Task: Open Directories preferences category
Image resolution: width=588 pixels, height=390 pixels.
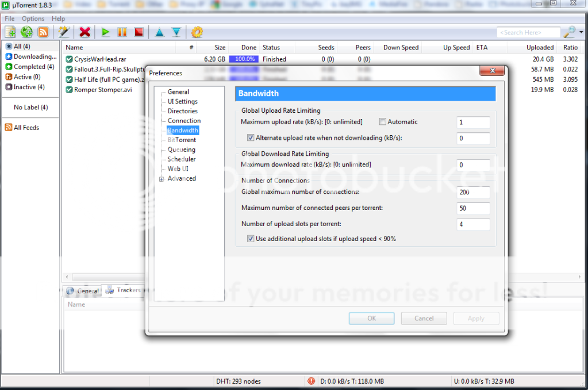Action: [x=182, y=111]
